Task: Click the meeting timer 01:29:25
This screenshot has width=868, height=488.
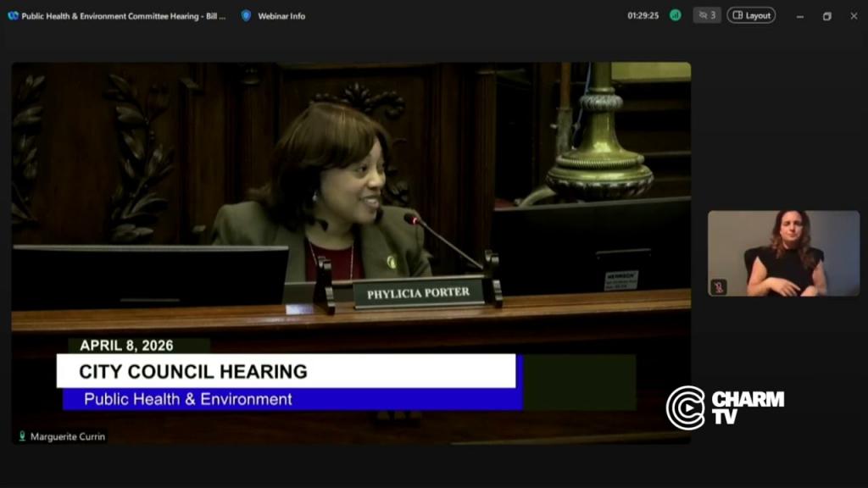Action: (x=643, y=15)
